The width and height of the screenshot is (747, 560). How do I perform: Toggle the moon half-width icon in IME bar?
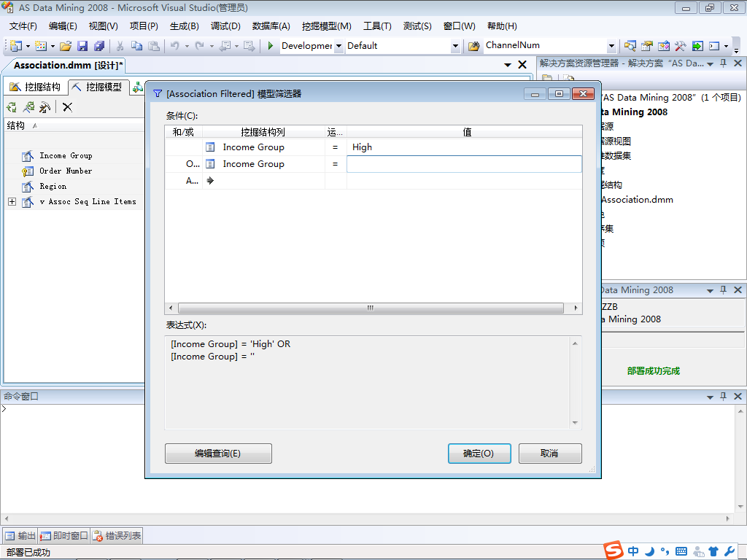649,551
